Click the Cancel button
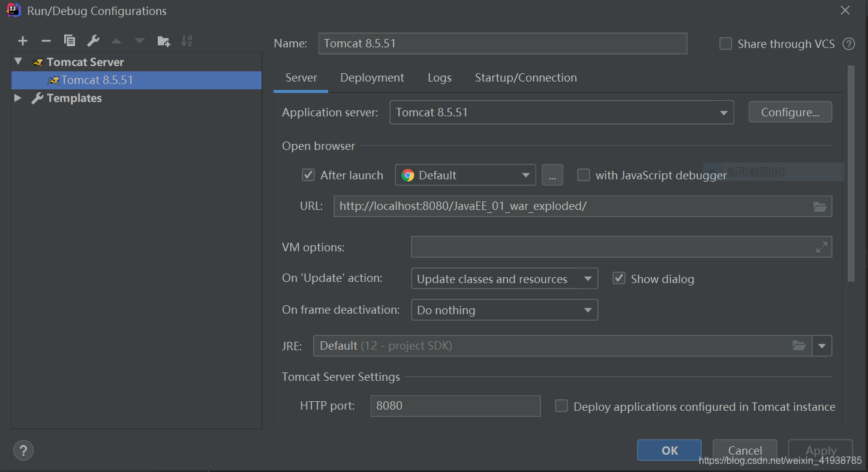Viewport: 868px width, 472px height. tap(745, 450)
